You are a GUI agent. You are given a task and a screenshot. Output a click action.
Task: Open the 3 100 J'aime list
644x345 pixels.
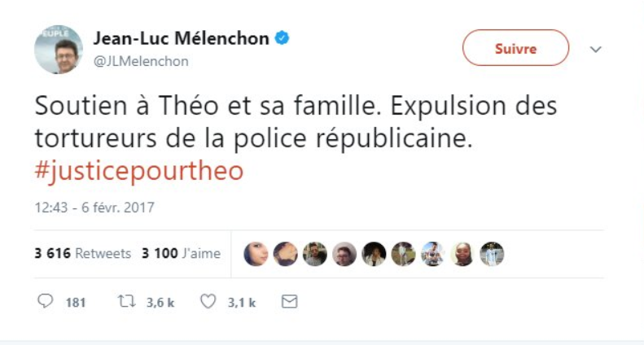tap(181, 254)
